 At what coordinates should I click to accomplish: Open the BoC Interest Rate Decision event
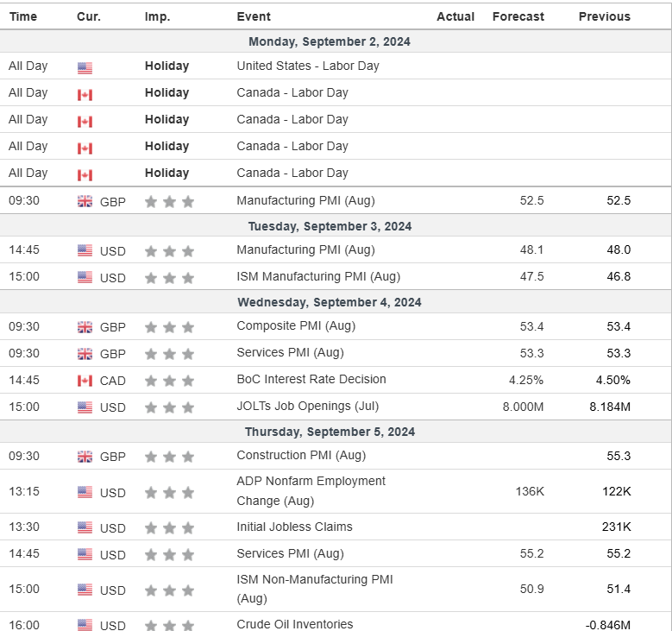point(311,379)
